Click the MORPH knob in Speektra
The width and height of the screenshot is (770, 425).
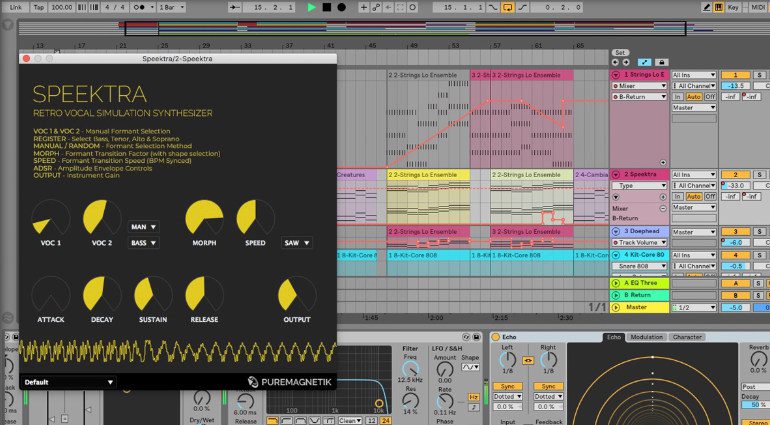pos(202,218)
